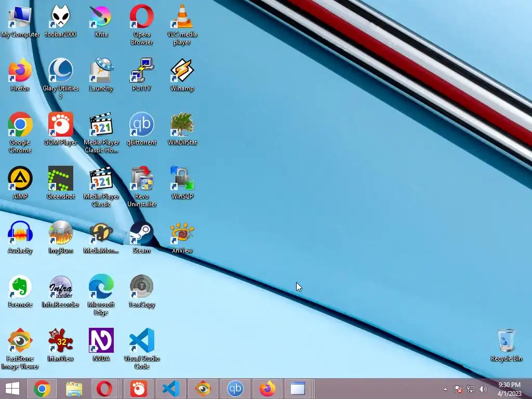Open GOM Player taskbar button

click(138, 389)
